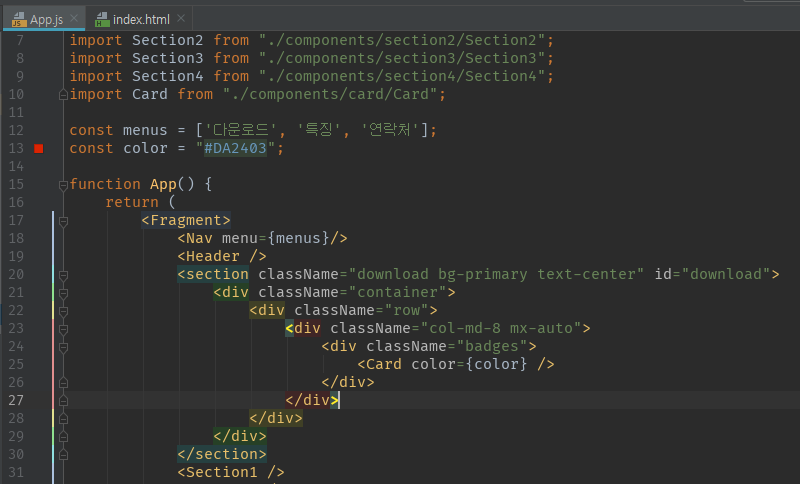Image resolution: width=800 pixels, height=484 pixels.
Task: Click the HTML file icon on index.html tab
Action: coord(102,19)
